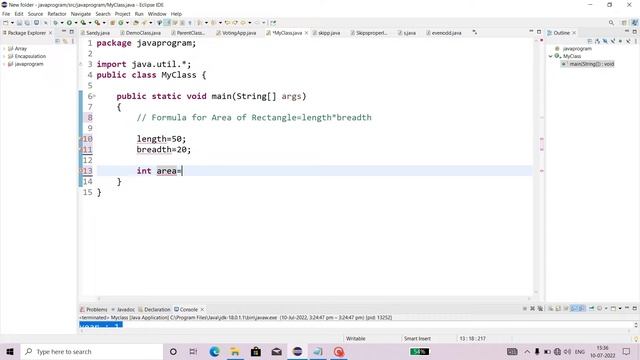Minimize the Outline view

point(627,32)
